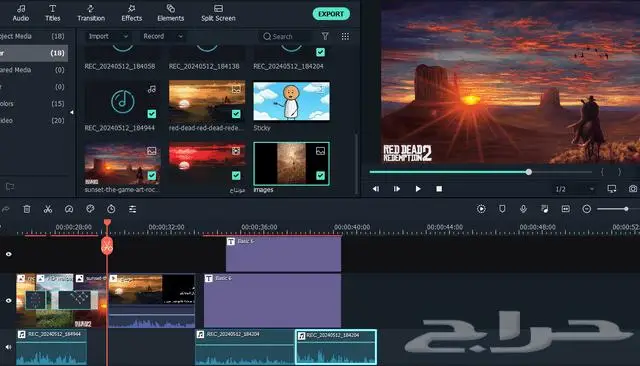
Task: Add a marker with shield icon
Action: tap(502, 209)
